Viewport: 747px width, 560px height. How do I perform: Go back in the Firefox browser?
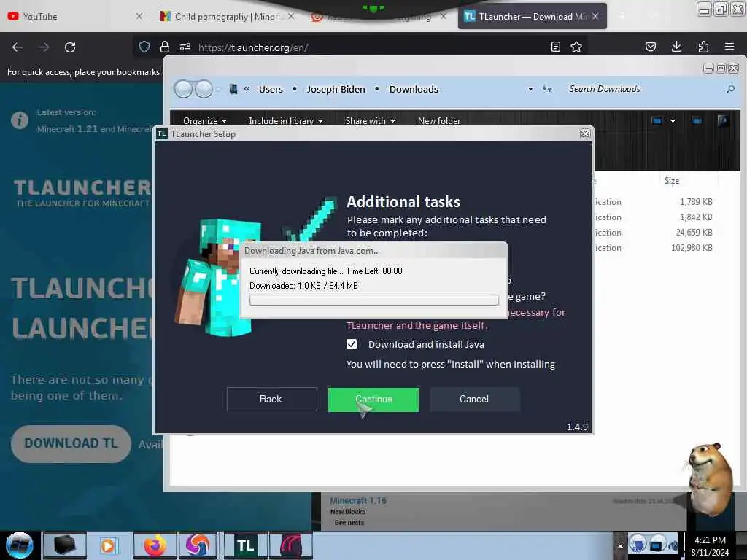18,47
